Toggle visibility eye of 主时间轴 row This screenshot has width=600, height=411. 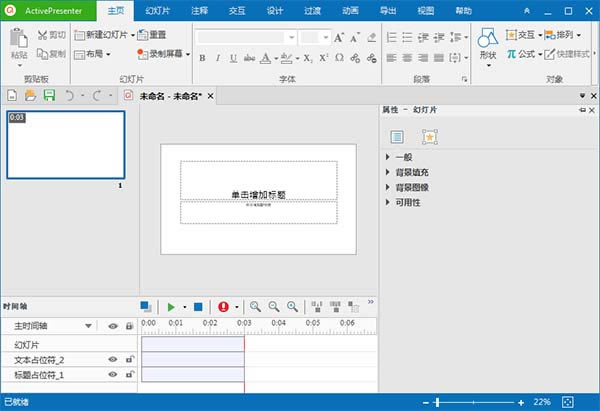point(113,326)
